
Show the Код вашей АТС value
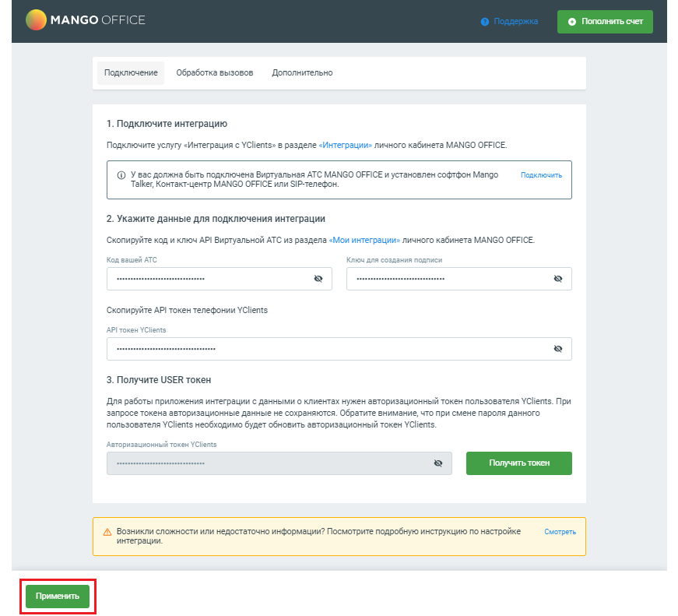tap(318, 279)
